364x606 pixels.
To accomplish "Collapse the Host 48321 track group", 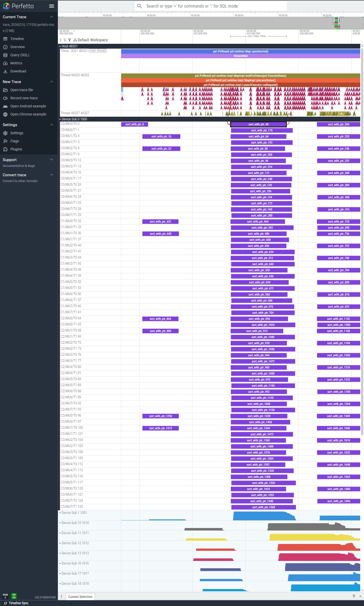I will coord(60,46).
